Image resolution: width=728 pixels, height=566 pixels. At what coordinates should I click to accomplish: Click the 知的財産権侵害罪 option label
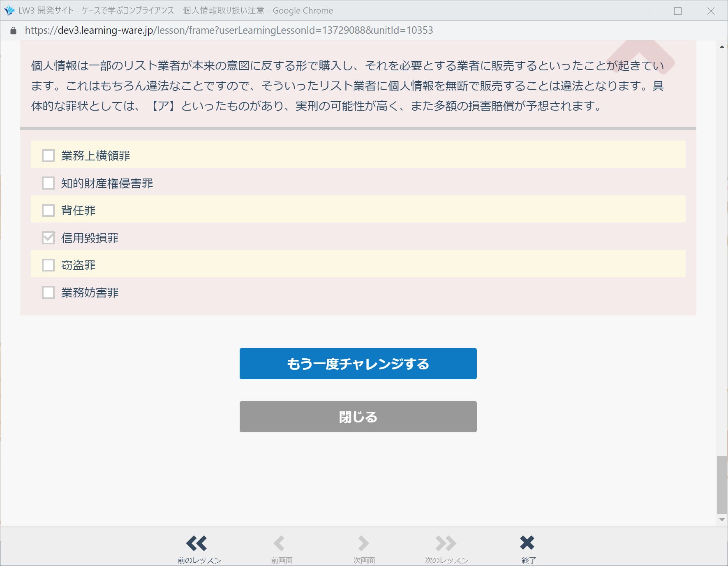click(107, 183)
